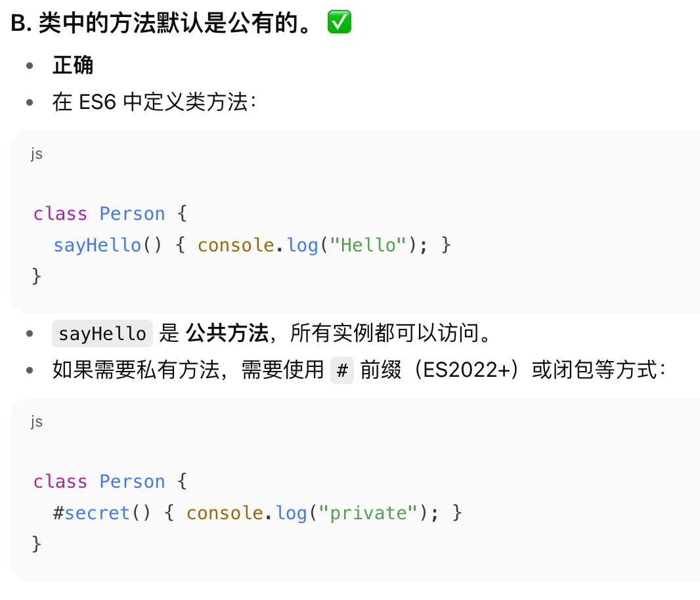Click 'console' in the first code block

[236, 245]
